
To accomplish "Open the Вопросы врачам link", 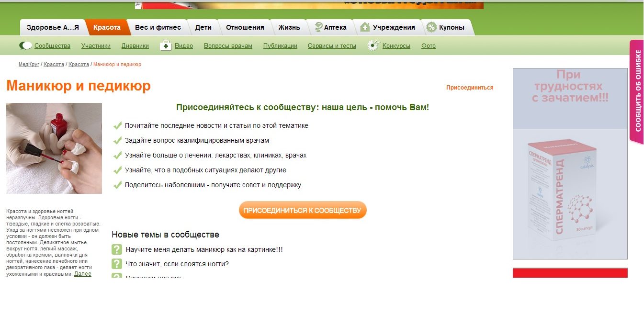I will (x=228, y=46).
